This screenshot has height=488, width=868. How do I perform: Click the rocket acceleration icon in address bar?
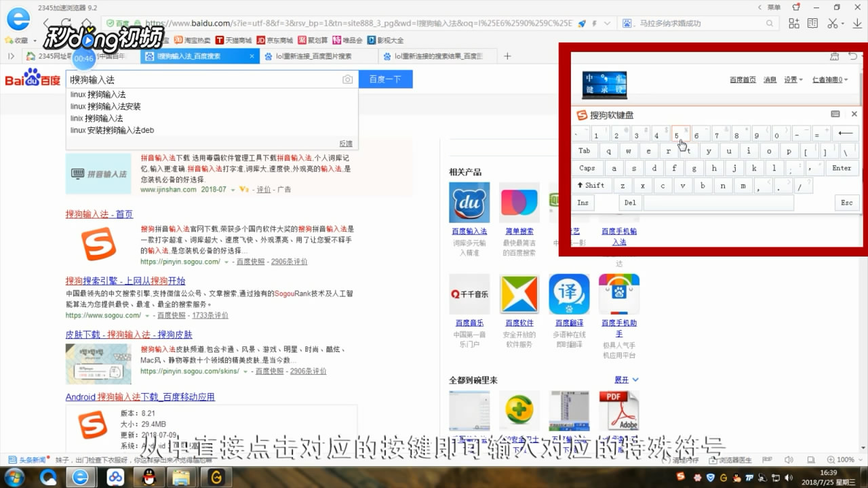pyautogui.click(x=581, y=23)
